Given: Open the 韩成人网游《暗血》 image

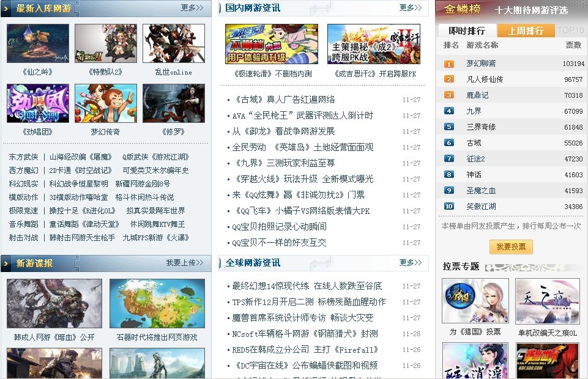Looking at the screenshot, I should tap(54, 304).
